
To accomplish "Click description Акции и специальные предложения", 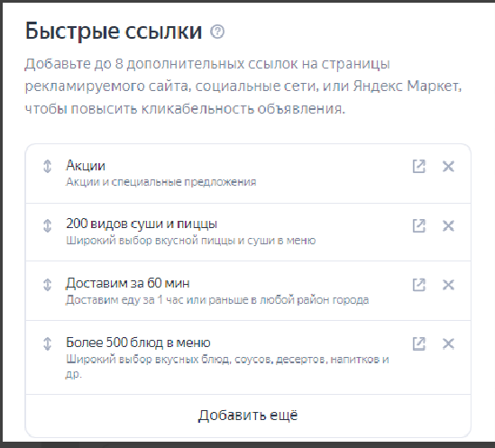I will 161,182.
